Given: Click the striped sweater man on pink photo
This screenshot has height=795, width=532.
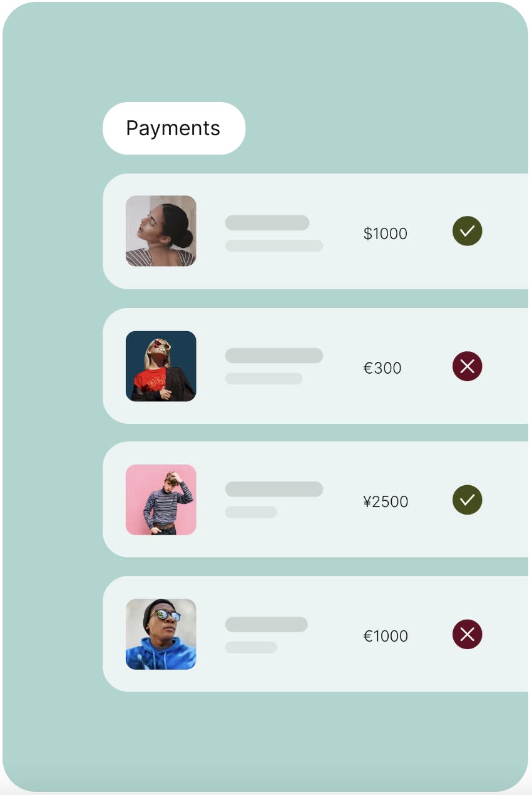Looking at the screenshot, I should (161, 500).
